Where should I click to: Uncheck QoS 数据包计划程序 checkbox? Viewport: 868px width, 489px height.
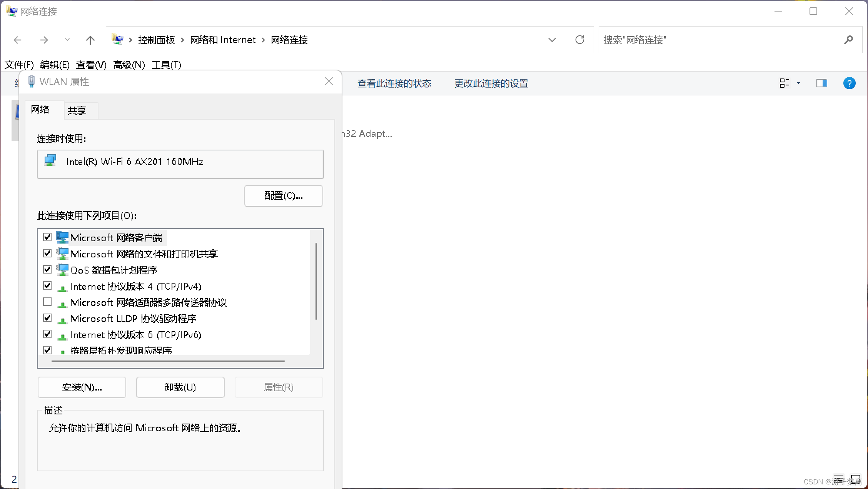coord(47,270)
